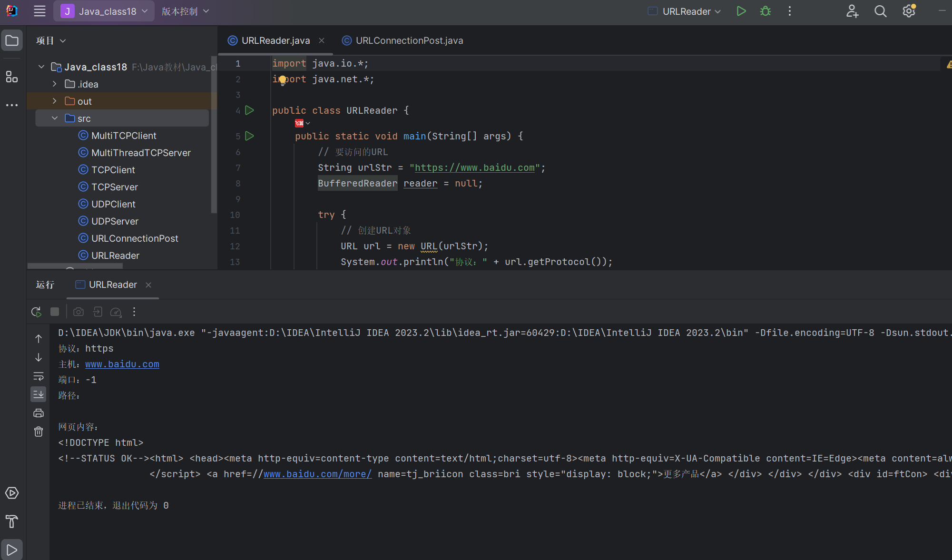Viewport: 952px width, 560px height.
Task: Click the intention lightbulb on line 2
Action: click(x=283, y=79)
